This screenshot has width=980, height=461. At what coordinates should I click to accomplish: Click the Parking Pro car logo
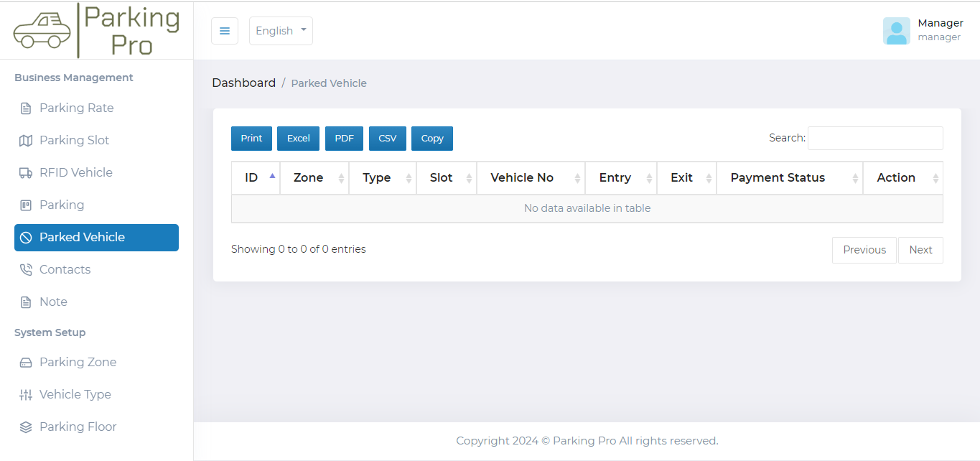[x=42, y=31]
